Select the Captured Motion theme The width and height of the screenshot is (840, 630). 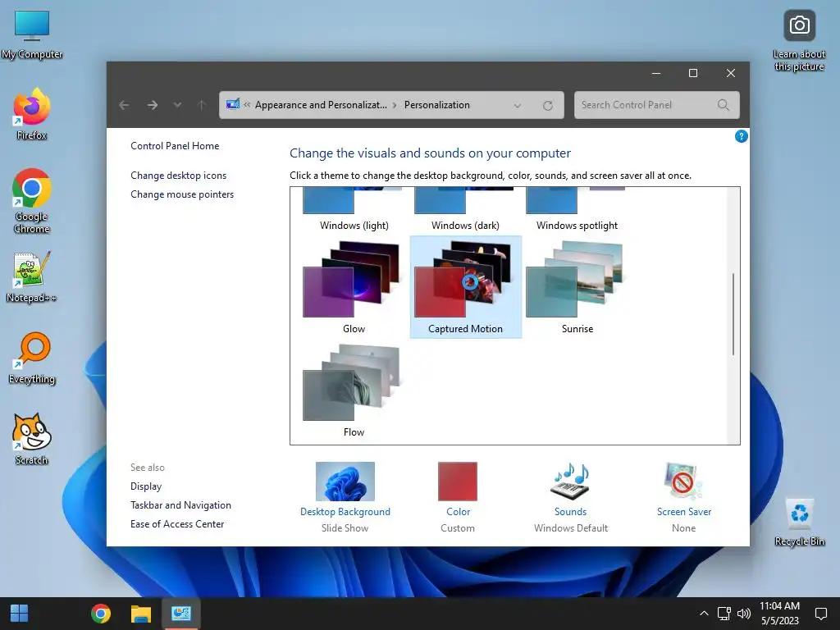(x=465, y=287)
